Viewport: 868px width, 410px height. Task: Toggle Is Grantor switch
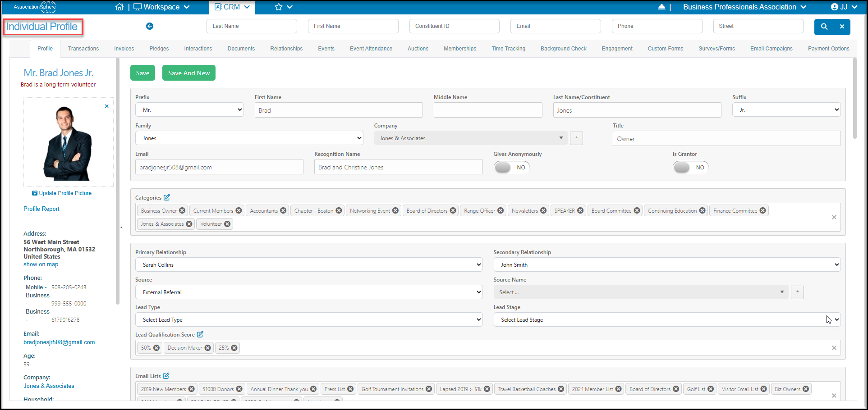pos(690,167)
